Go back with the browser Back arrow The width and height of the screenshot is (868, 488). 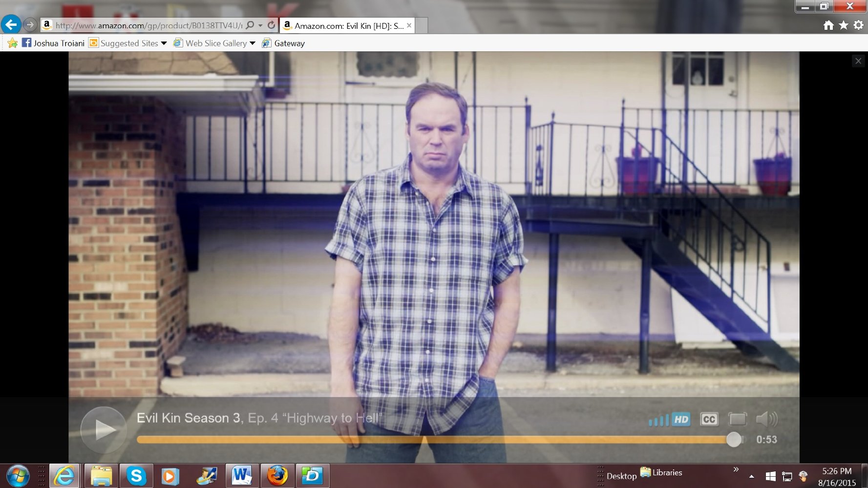click(x=11, y=24)
